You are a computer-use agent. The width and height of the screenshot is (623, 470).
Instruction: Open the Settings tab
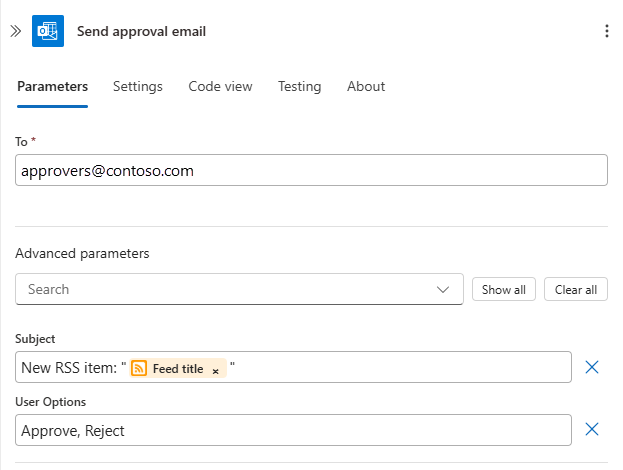pos(137,86)
